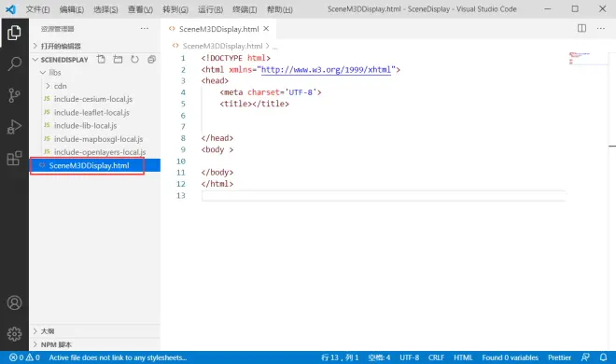Image resolution: width=616 pixels, height=364 pixels.
Task: Expand the NPM scripts section
Action: click(x=56, y=344)
